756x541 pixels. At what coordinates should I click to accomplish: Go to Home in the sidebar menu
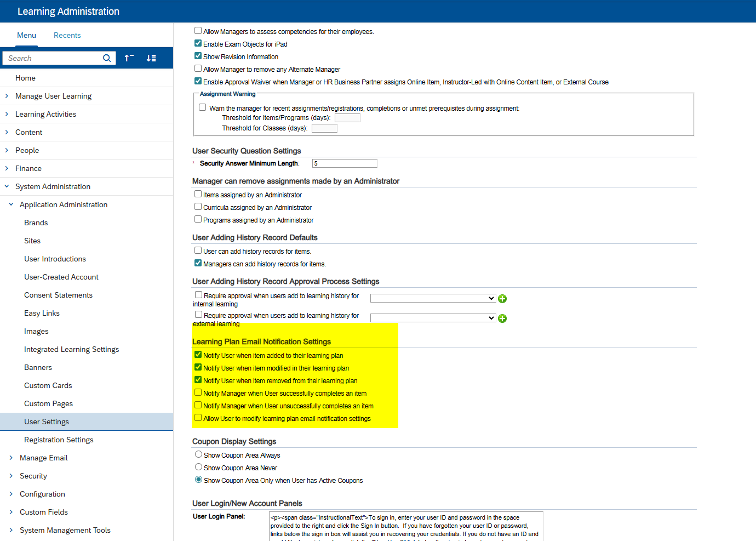point(25,78)
